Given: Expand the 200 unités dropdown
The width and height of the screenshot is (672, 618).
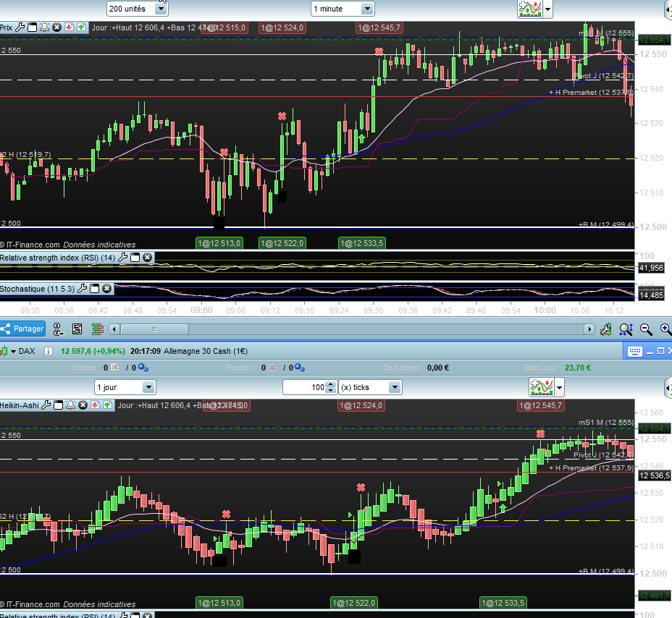Looking at the screenshot, I should (x=161, y=9).
